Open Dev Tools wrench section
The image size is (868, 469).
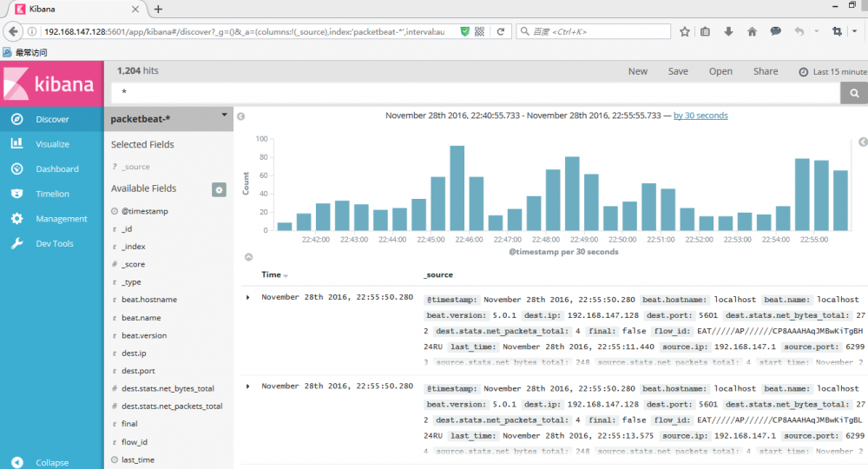pyautogui.click(x=52, y=244)
